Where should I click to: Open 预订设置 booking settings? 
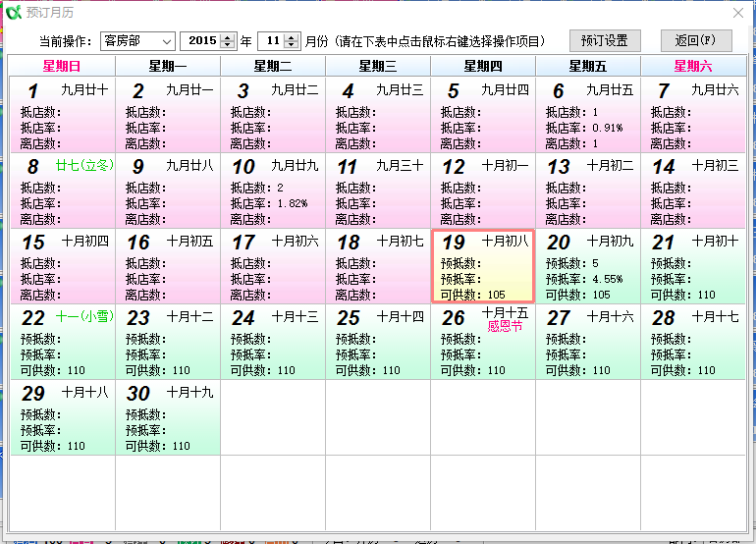click(x=605, y=41)
